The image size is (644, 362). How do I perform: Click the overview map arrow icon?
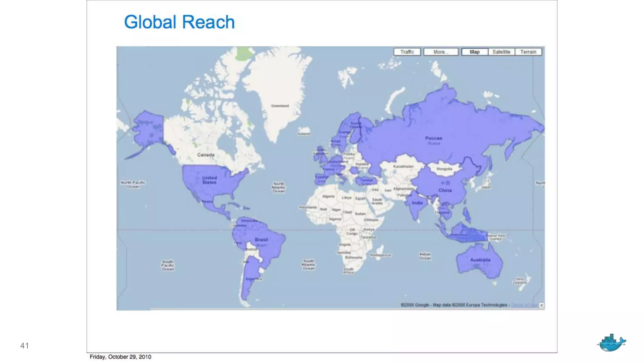[542, 305]
